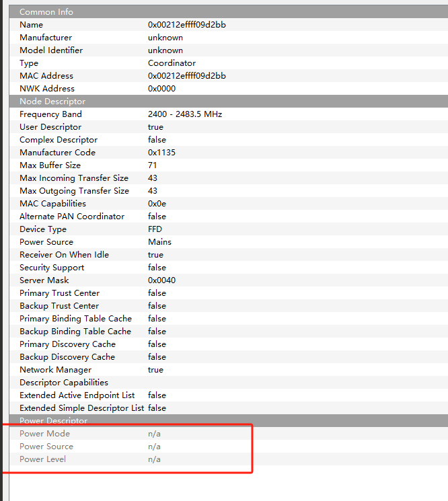Select Name value 0x00212effff09d2bb
The width and height of the screenshot is (448, 501).
[186, 25]
